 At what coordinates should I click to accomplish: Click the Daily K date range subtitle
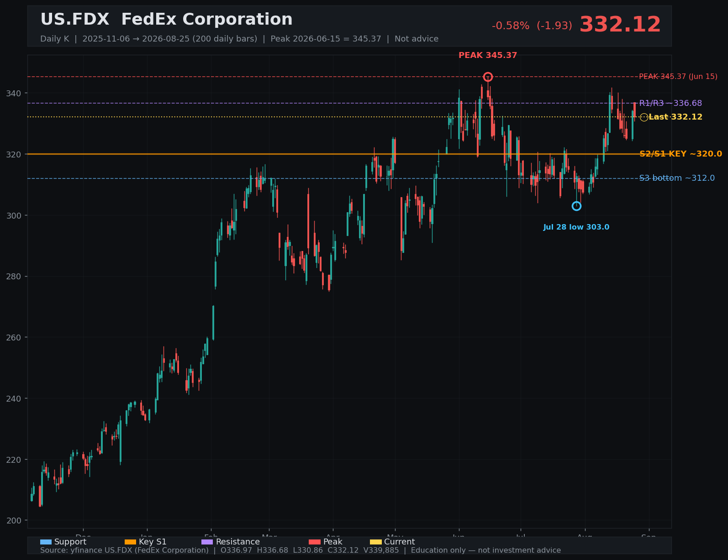pyautogui.click(x=239, y=39)
